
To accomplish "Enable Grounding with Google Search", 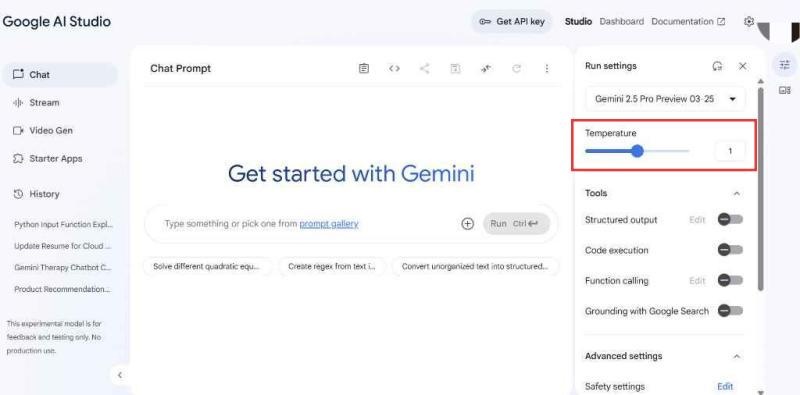I will point(731,310).
